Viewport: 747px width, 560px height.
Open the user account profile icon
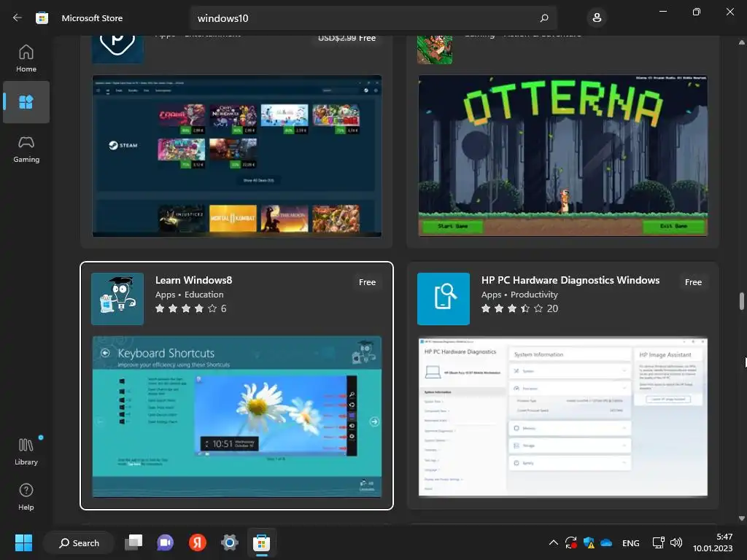pos(597,18)
